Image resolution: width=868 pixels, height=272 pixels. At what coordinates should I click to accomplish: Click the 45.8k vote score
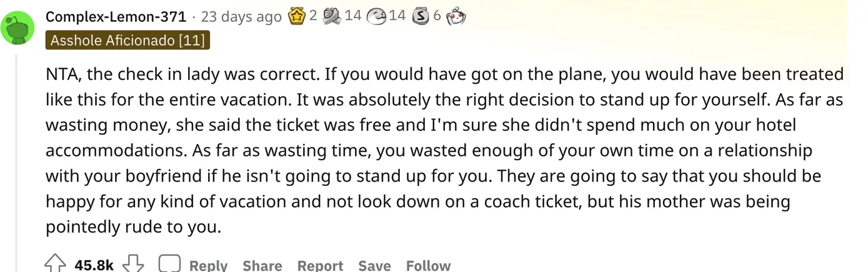[x=94, y=265]
